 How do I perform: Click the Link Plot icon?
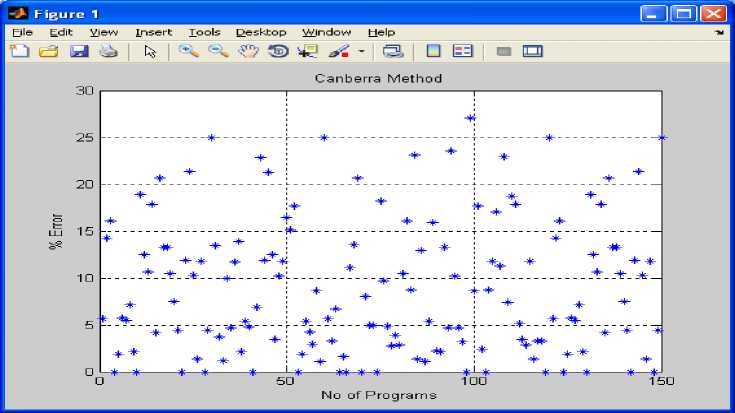pos(393,51)
